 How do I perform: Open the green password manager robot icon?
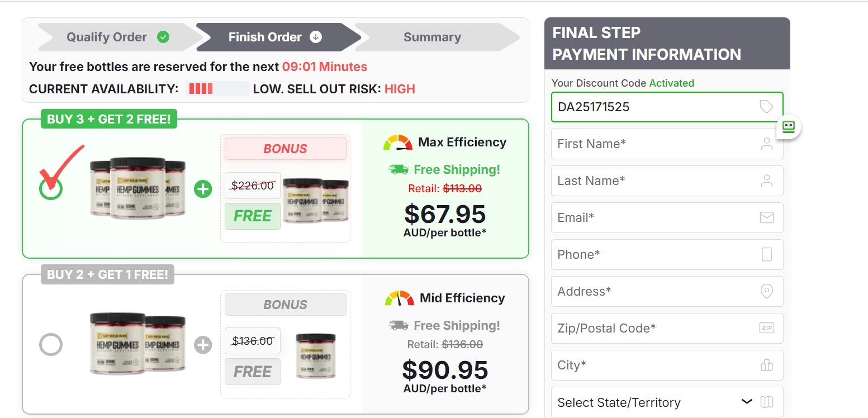[x=789, y=126]
